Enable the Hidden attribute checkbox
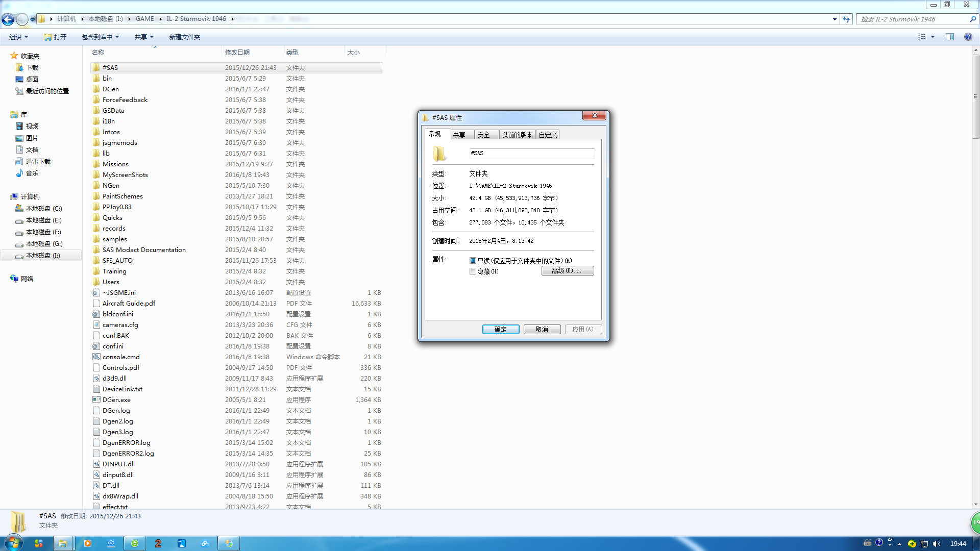The image size is (980, 551). click(x=473, y=271)
